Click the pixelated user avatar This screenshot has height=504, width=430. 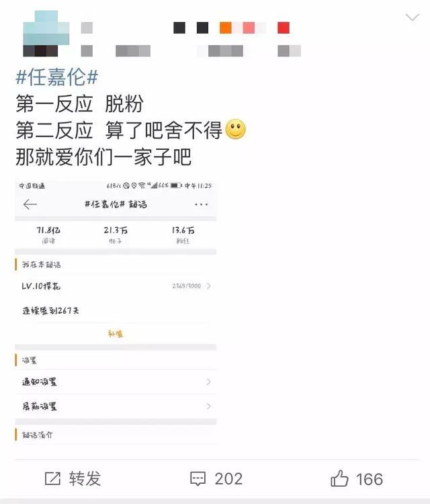(46, 34)
